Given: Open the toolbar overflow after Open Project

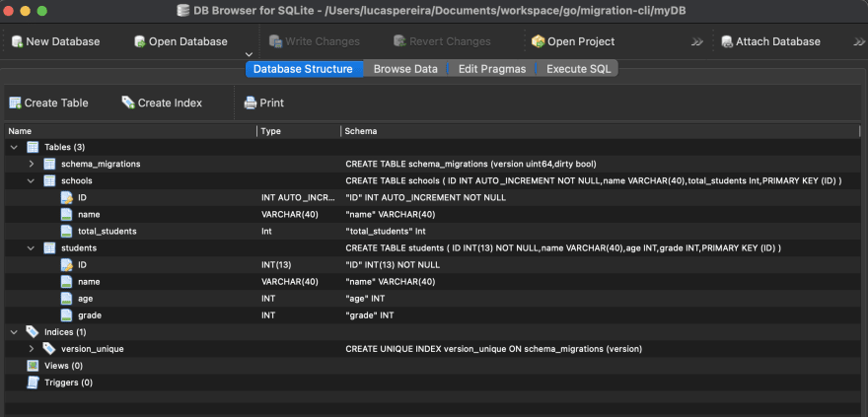Looking at the screenshot, I should (697, 41).
